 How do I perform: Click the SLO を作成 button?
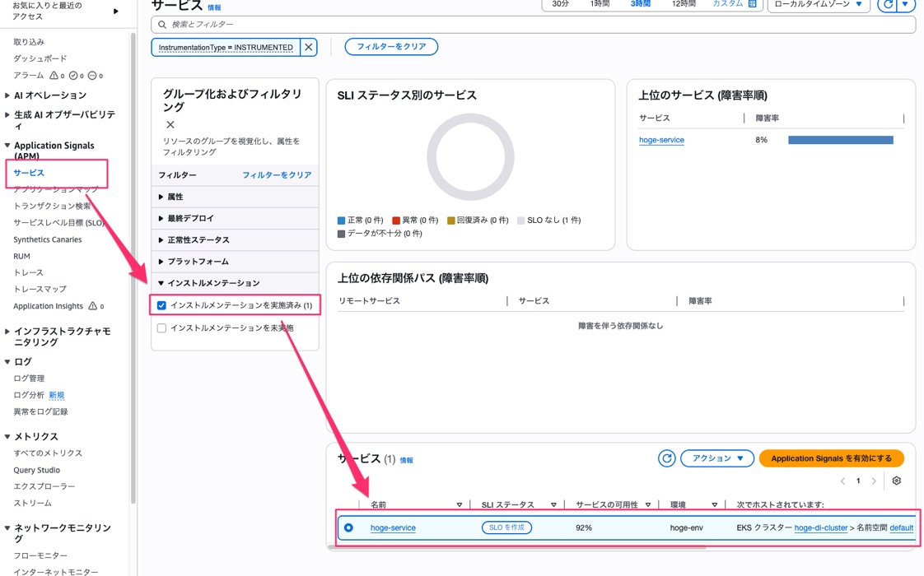tap(506, 527)
